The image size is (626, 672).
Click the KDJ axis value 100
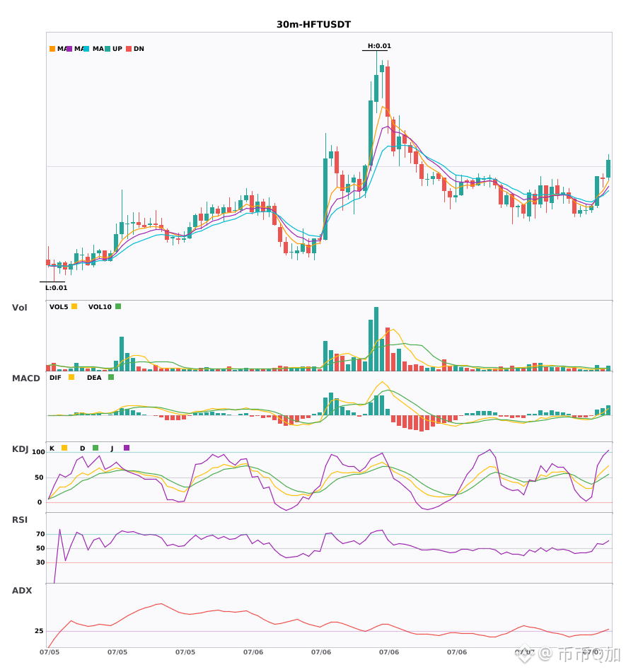click(39, 452)
